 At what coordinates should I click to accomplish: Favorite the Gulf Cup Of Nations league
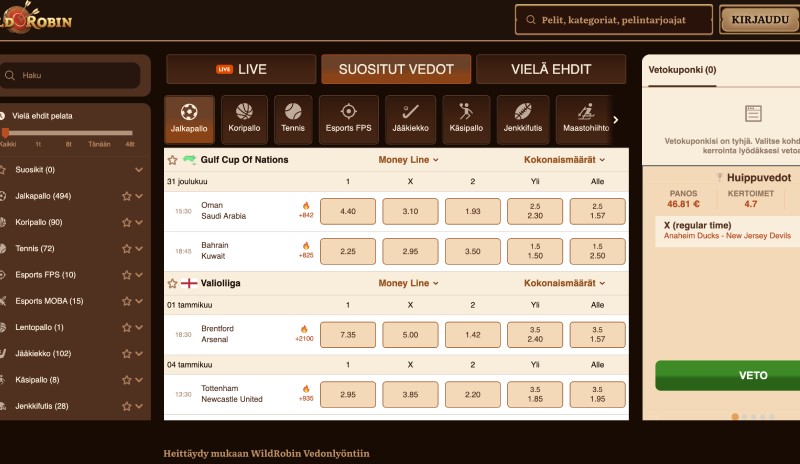point(172,160)
